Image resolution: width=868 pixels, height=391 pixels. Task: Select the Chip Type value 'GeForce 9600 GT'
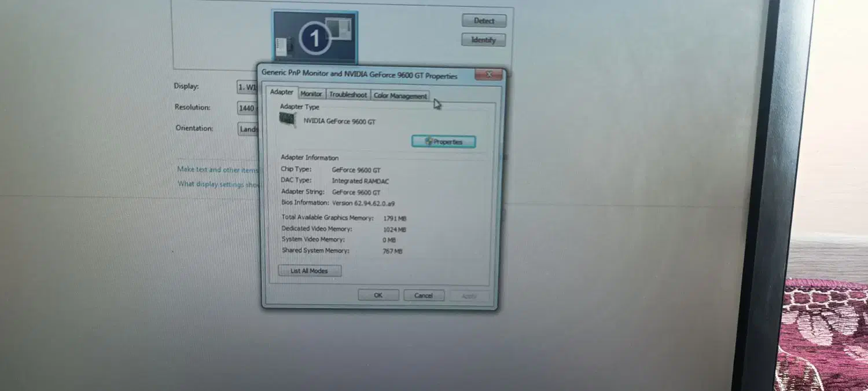point(356,170)
